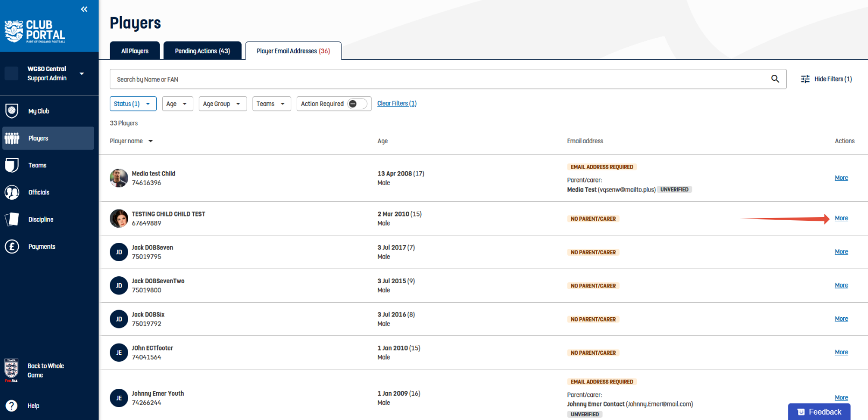Click EMAIL ADDRESS REQUIRED badge for Media test Child

(x=602, y=167)
